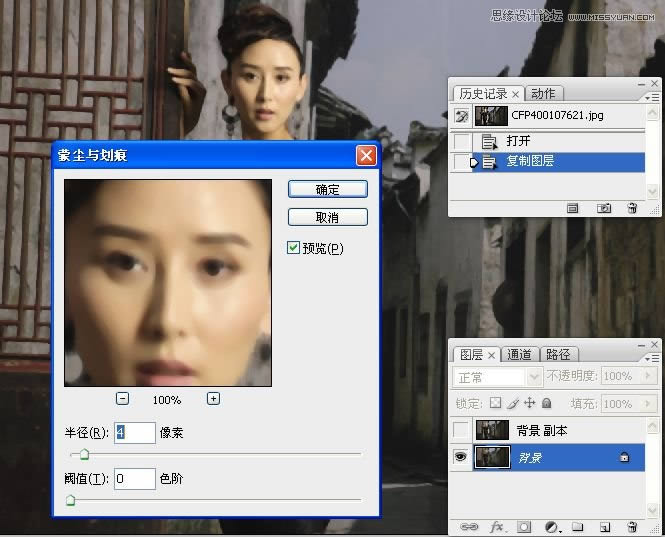Show the 背景 副本 layer visibility
The image size is (665, 537).
460,430
